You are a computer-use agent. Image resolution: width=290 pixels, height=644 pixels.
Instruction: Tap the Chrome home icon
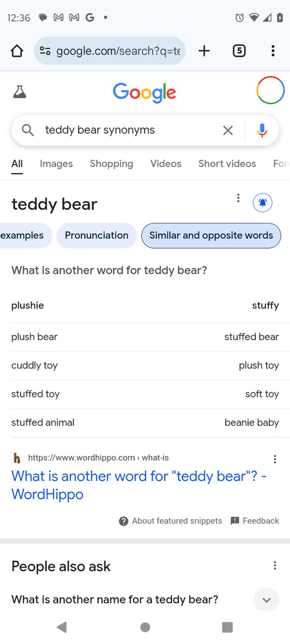point(17,51)
